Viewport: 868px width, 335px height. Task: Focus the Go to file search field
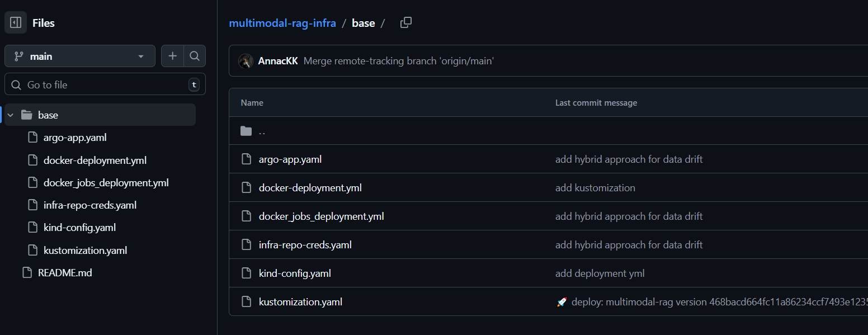[105, 84]
